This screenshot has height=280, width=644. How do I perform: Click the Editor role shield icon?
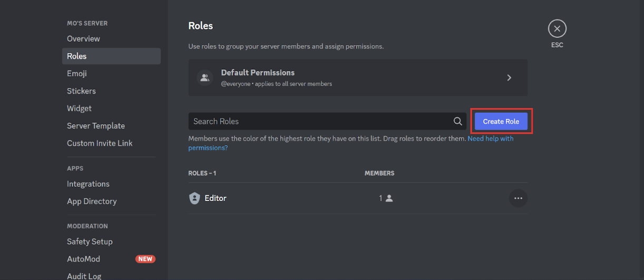194,198
